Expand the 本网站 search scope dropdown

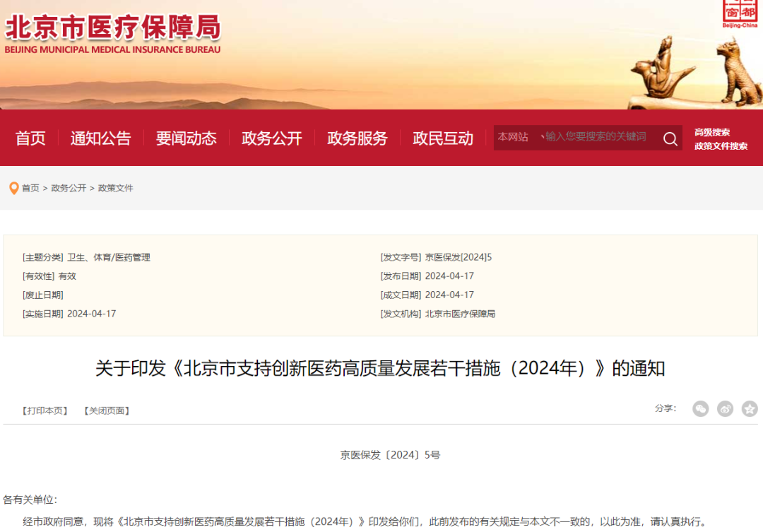[519, 137]
